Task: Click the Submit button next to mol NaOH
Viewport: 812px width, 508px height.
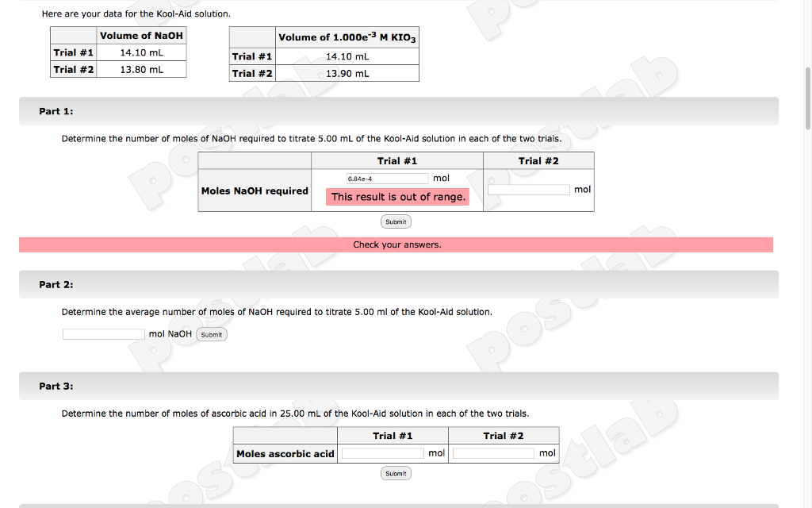Action: pyautogui.click(x=211, y=334)
